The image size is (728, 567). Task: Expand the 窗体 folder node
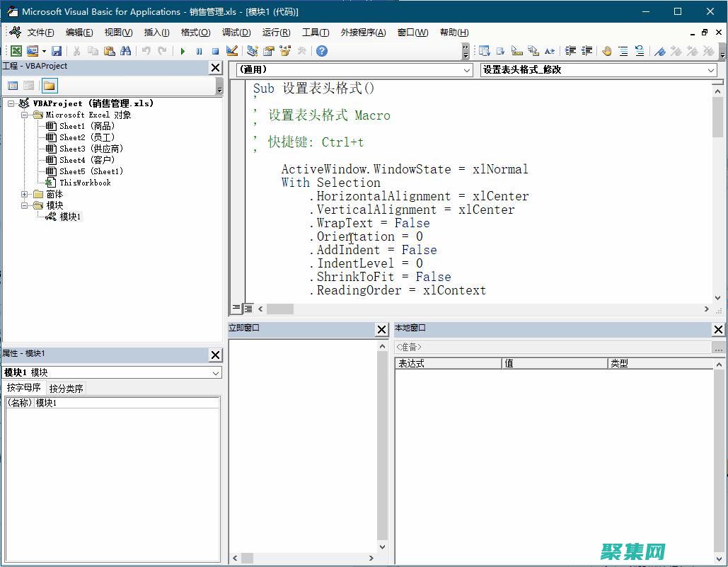(x=25, y=194)
